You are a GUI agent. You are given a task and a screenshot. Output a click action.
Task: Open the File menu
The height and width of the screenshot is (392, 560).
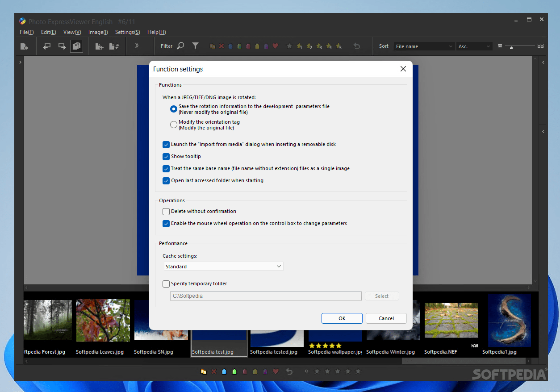26,32
